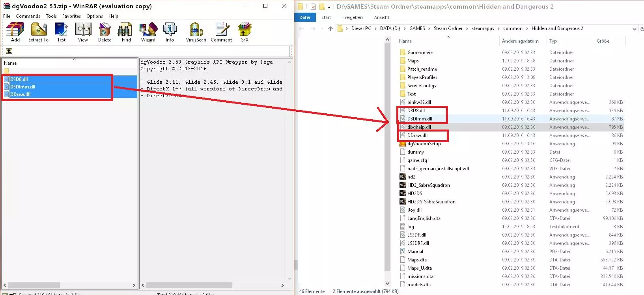This screenshot has height=295, width=644.
Task: Go up one level in WinRAR
Action: [x=9, y=51]
